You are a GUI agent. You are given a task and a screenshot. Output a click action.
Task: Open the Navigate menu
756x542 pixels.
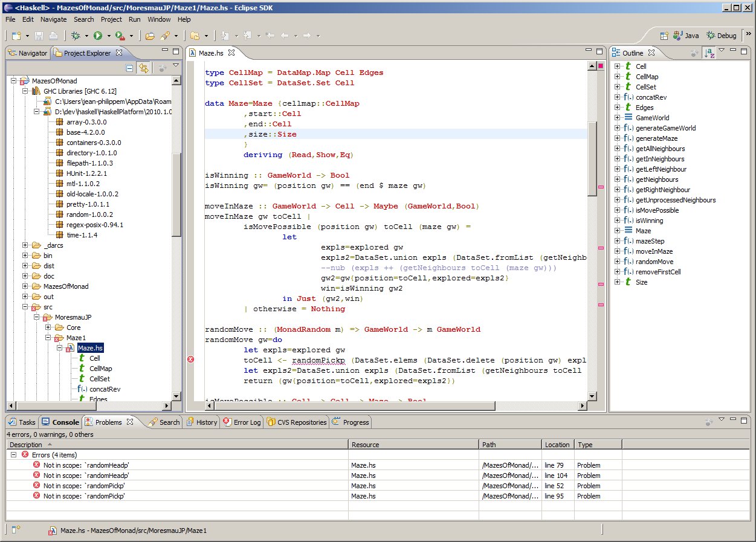tap(54, 19)
